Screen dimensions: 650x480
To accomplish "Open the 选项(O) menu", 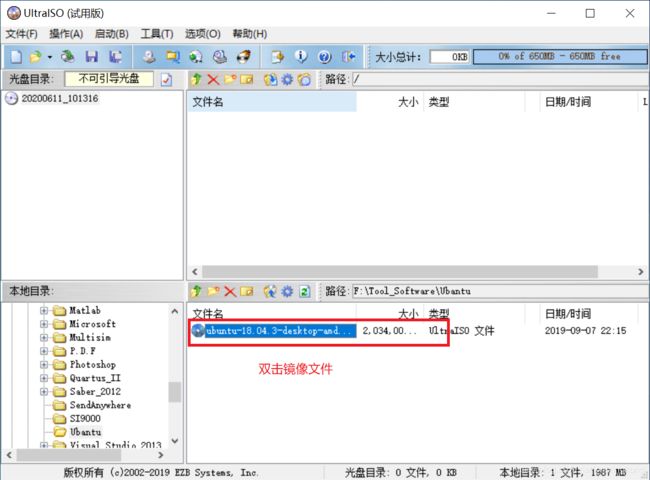I will (203, 34).
